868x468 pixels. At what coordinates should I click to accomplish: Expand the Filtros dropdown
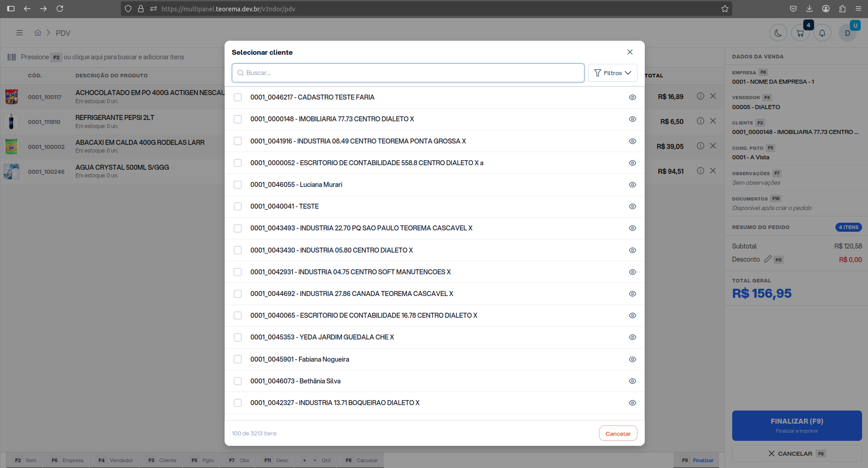(x=613, y=73)
